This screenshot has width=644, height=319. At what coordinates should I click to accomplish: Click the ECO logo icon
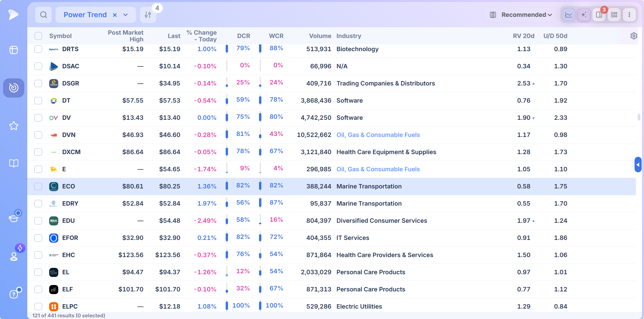(x=54, y=186)
